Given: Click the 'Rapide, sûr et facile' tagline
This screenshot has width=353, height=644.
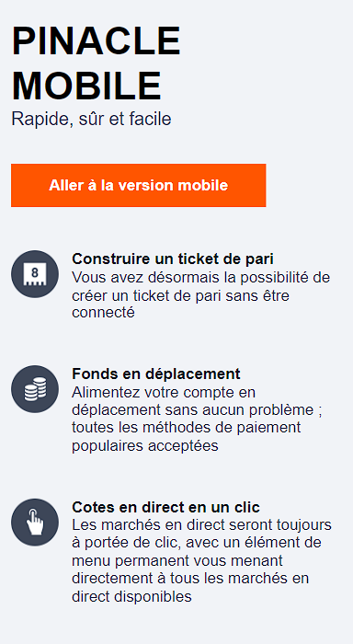Looking at the screenshot, I should click(x=91, y=119).
